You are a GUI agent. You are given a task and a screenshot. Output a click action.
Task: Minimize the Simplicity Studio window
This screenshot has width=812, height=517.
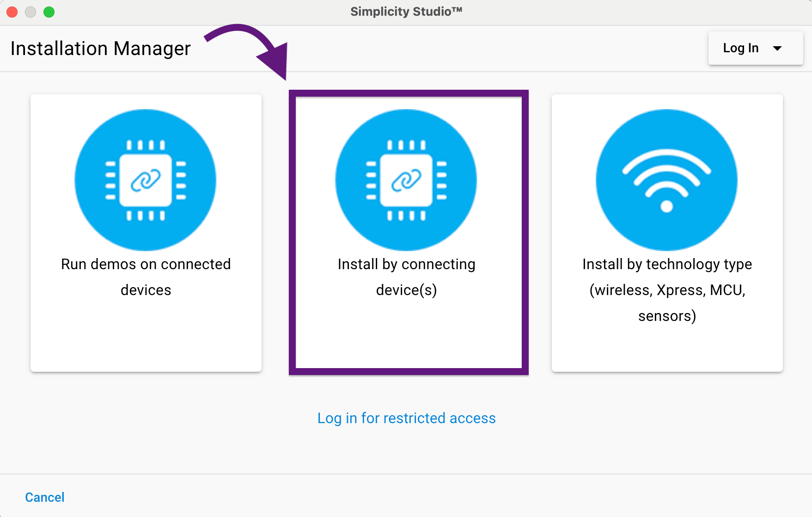(31, 12)
